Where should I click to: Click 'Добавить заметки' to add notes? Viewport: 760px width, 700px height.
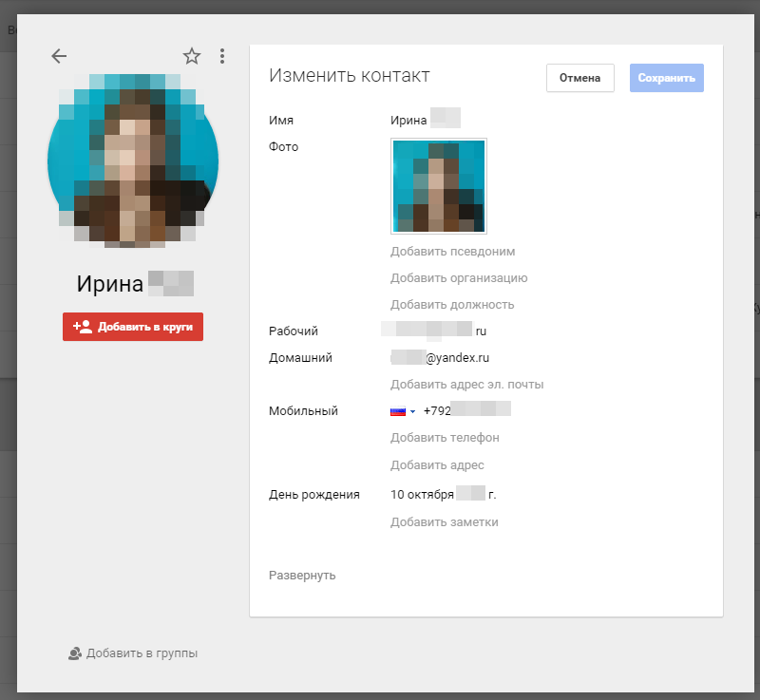[445, 521]
